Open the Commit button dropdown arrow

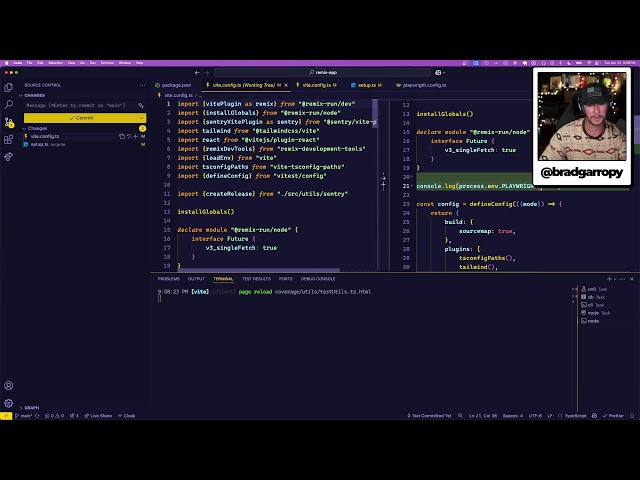[142, 118]
